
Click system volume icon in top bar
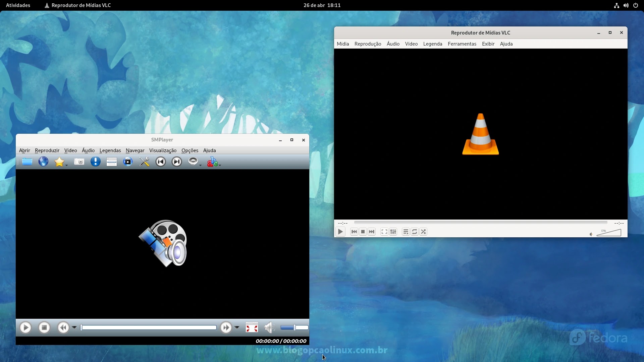click(626, 5)
